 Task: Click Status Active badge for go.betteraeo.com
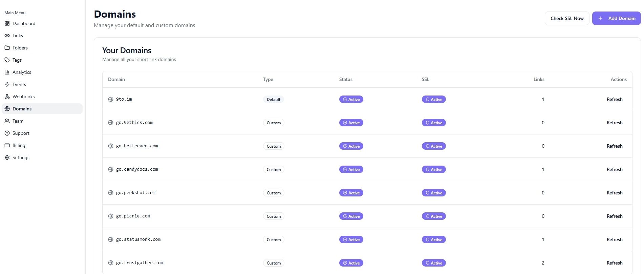click(x=351, y=146)
